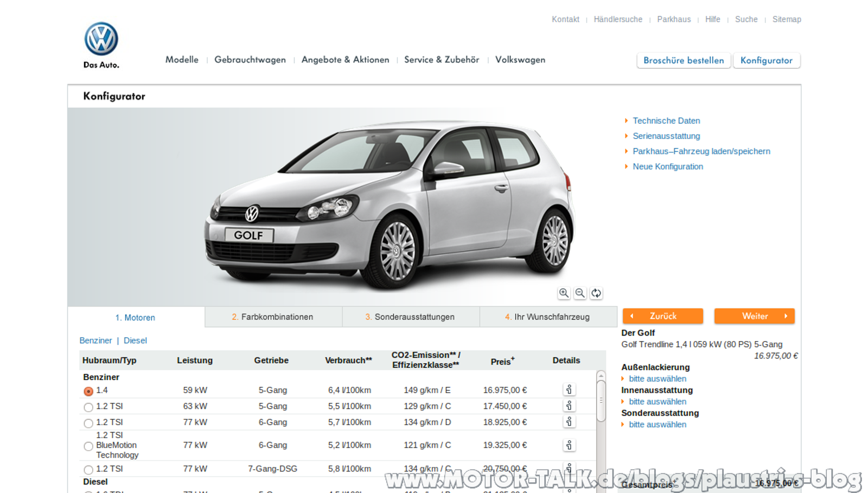Viewport: 868px width, 493px height.
Task: Click price 17.450,00 € cell
Action: tap(505, 406)
